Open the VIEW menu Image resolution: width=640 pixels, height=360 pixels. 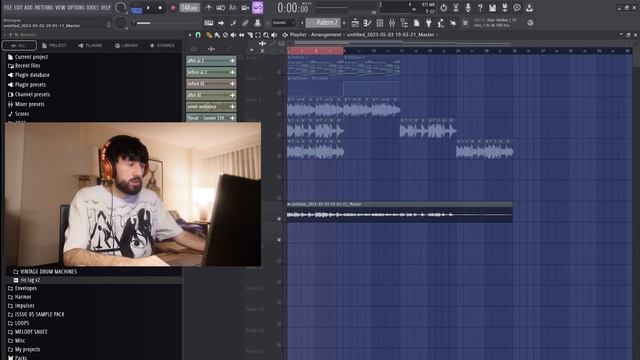tap(60, 7)
